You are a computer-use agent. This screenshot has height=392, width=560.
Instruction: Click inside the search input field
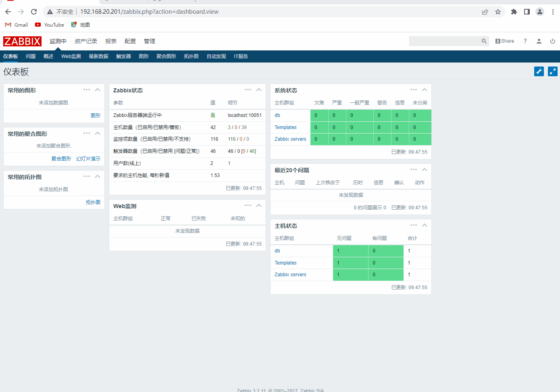(x=443, y=41)
